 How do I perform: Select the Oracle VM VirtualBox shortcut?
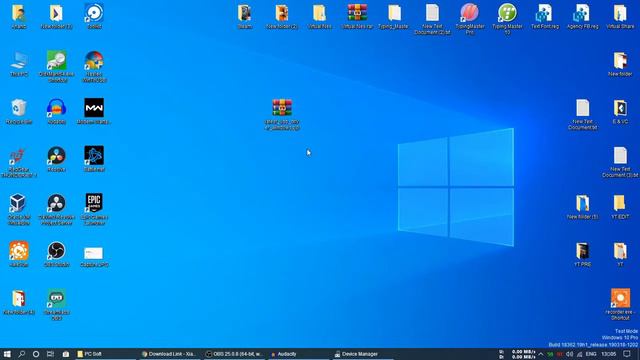coord(19,209)
